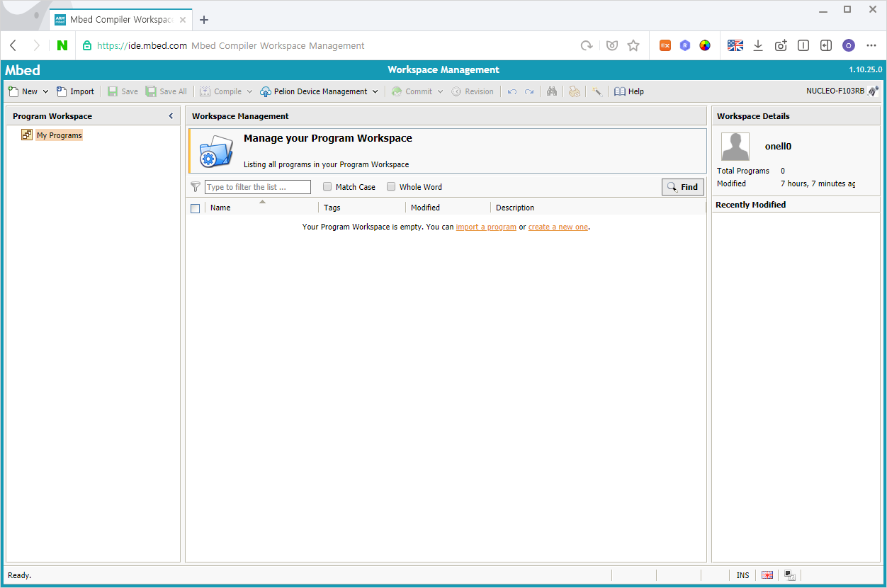This screenshot has width=887, height=588.
Task: Close the Mbed Compiler Workspace tab
Action: [183, 20]
